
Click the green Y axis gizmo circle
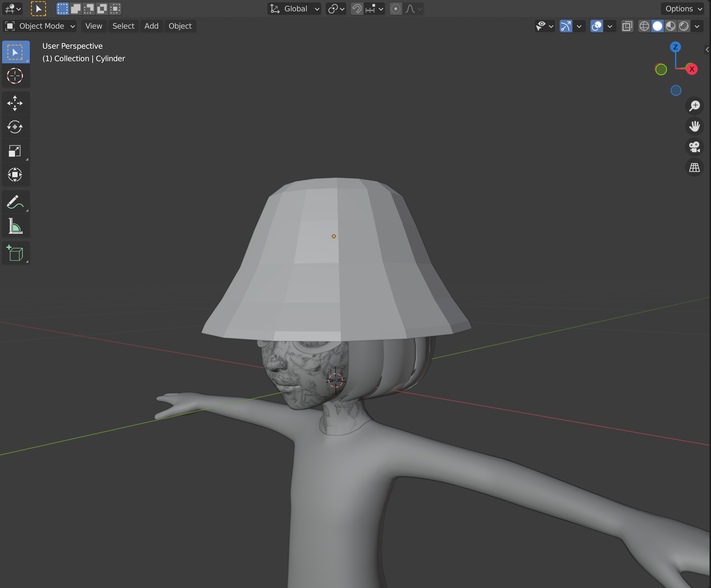[x=661, y=69]
